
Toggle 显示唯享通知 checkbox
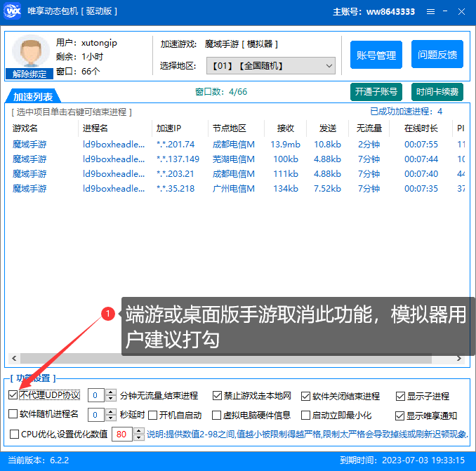coord(399,416)
